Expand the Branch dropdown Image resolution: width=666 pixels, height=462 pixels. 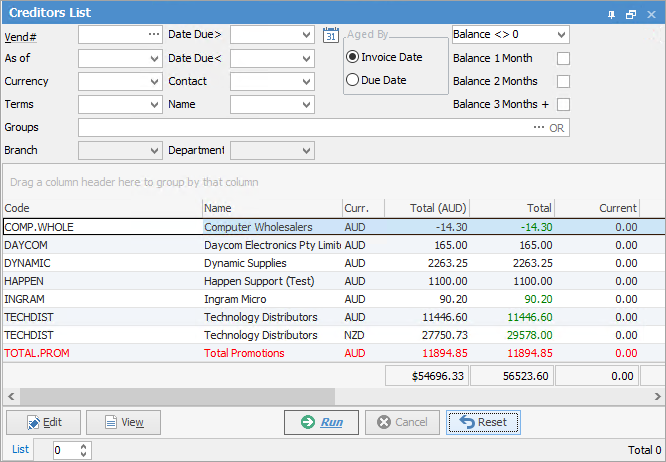coord(155,150)
